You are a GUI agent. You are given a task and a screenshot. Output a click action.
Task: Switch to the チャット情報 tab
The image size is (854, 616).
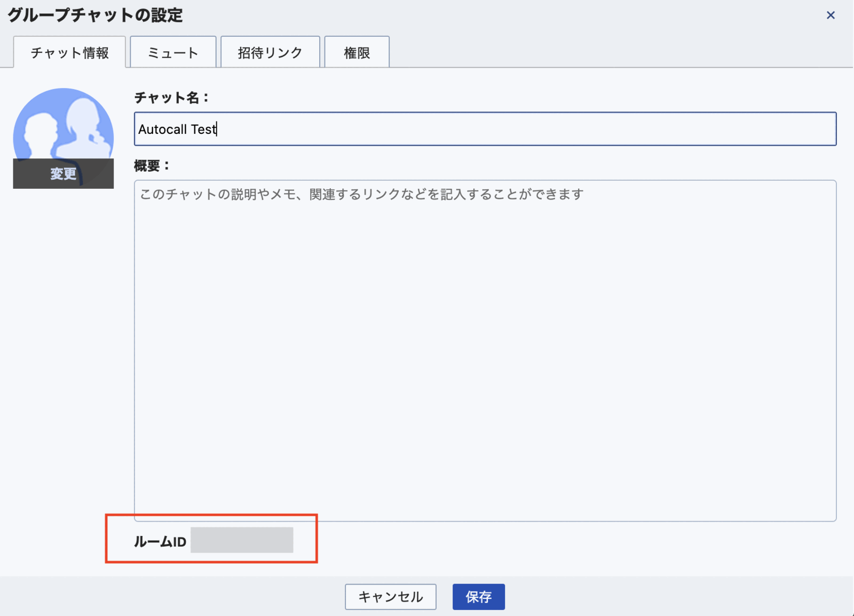point(69,52)
